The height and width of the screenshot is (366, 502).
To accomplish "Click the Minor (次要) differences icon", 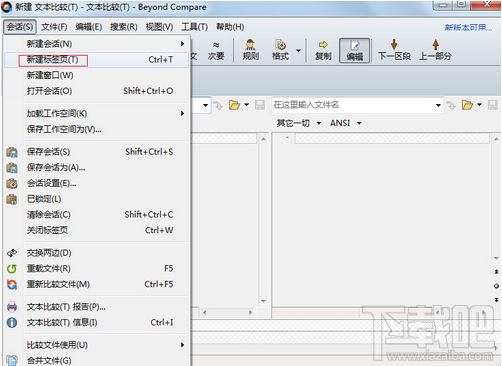I will tap(216, 50).
